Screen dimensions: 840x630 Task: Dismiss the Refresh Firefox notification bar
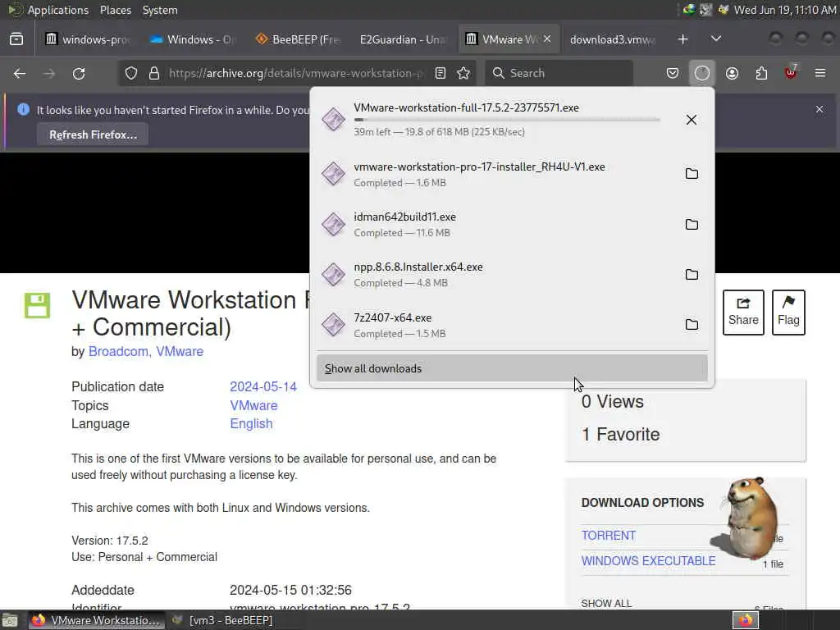click(819, 109)
